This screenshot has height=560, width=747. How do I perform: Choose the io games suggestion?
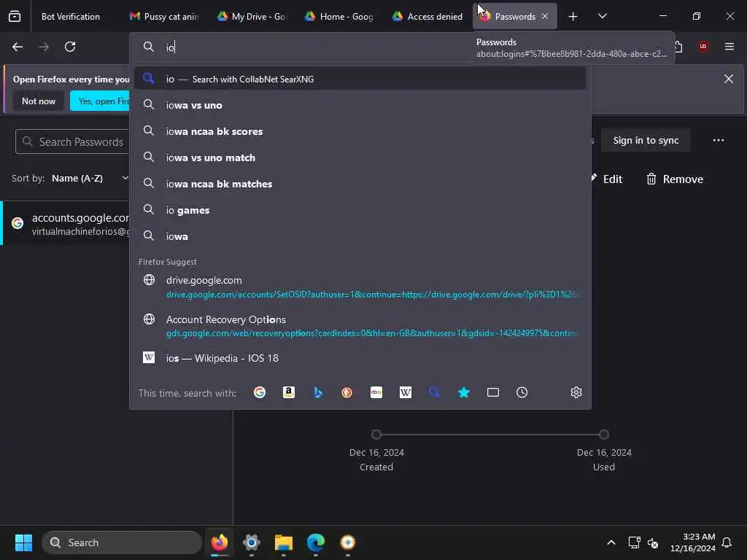pos(360,210)
